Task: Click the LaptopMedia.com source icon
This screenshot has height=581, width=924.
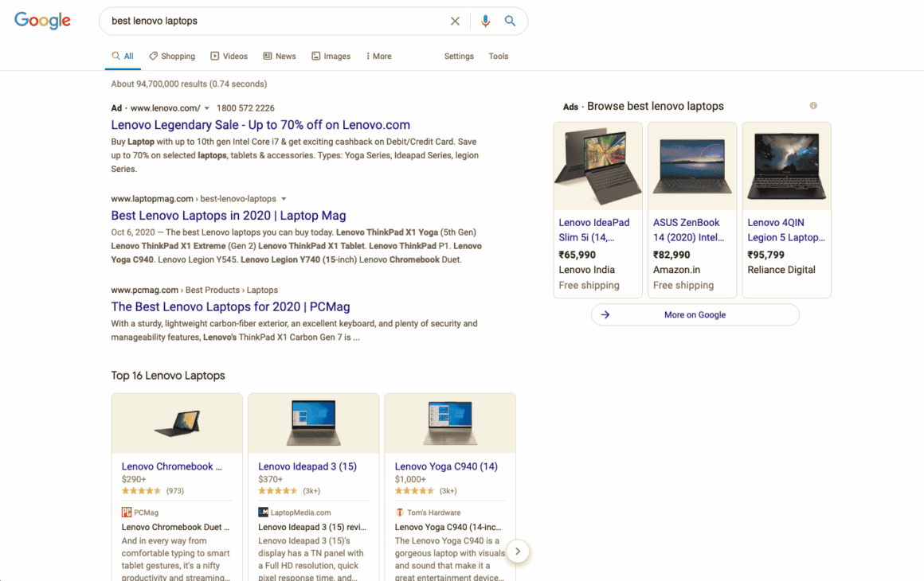Action: (263, 513)
